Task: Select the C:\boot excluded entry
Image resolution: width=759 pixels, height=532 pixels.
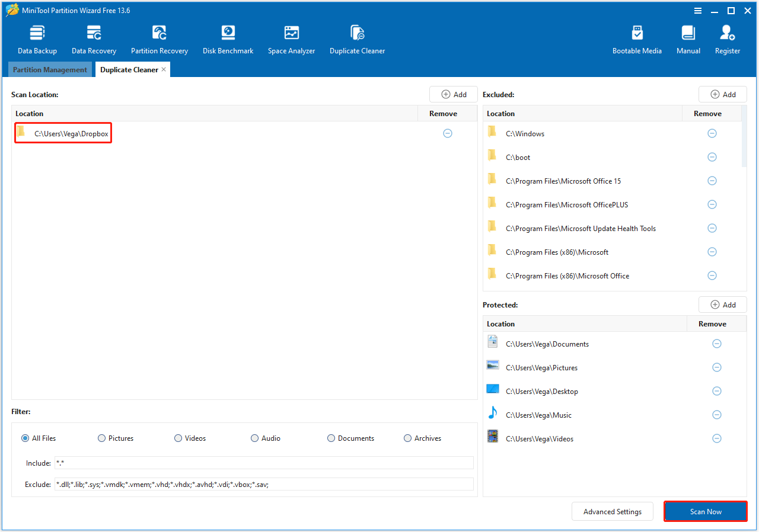Action: click(613, 157)
